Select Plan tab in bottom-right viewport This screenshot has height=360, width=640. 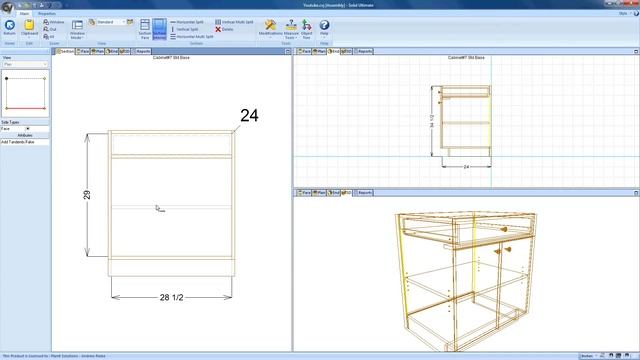[x=319, y=193]
